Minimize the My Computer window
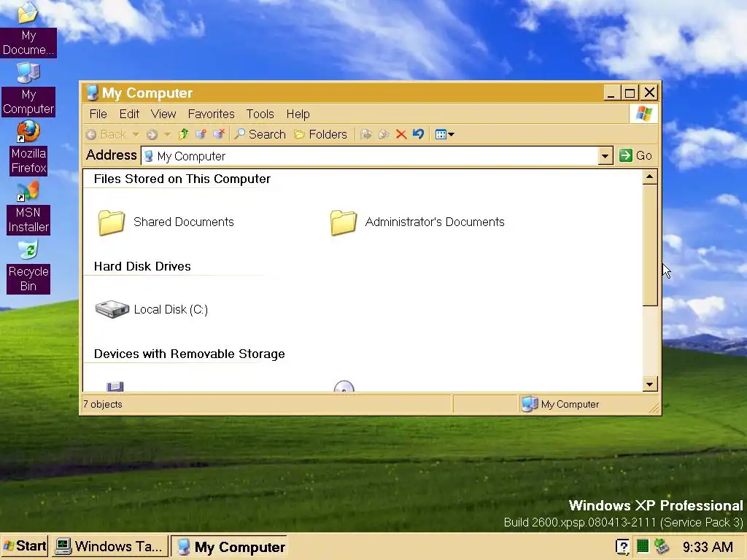The image size is (747, 560). tap(611, 93)
